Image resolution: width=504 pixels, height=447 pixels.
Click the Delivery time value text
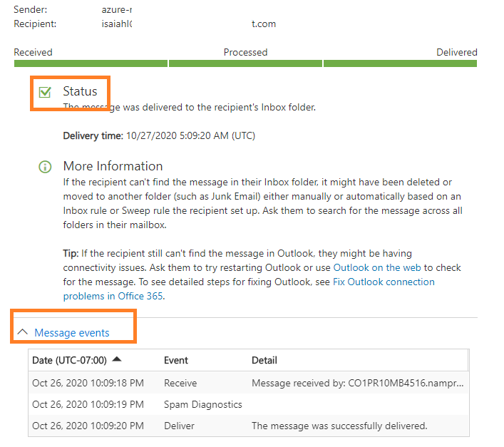[x=190, y=135]
